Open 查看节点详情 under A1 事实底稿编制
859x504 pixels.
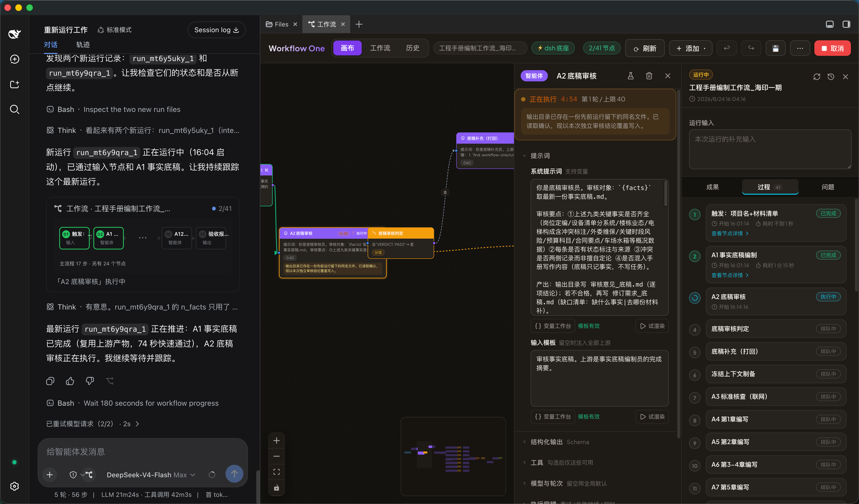(730, 275)
